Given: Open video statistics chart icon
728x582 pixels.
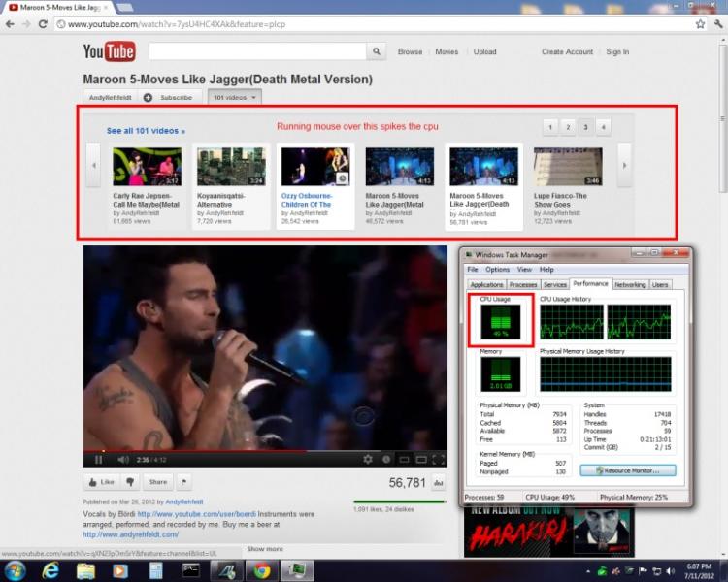Looking at the screenshot, I should pyautogui.click(x=438, y=482).
